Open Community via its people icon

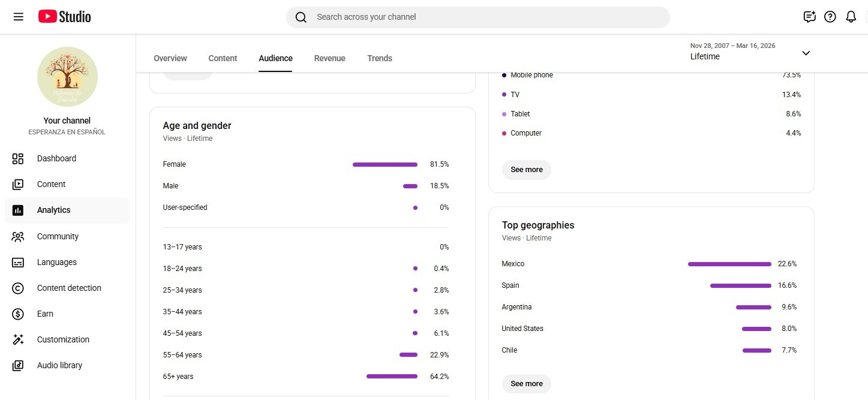pyautogui.click(x=18, y=236)
